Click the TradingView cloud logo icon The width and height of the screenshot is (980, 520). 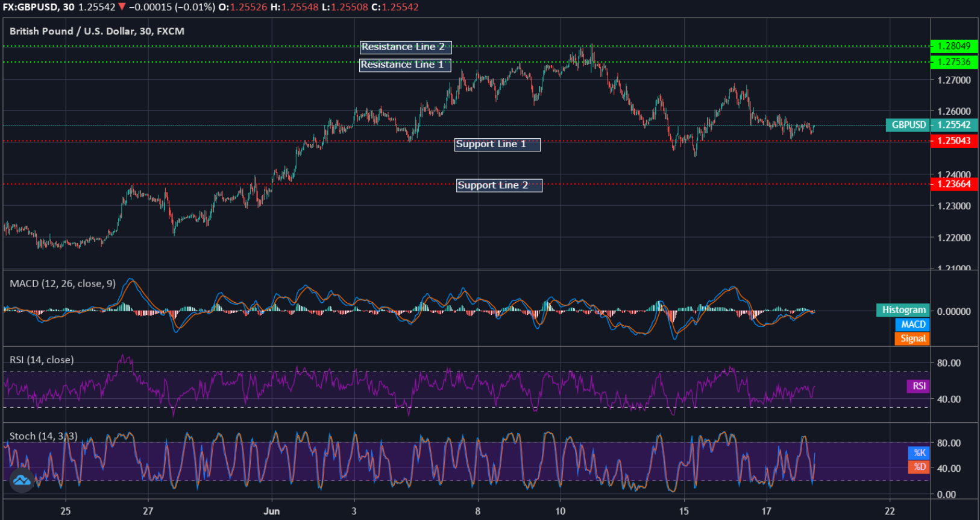(x=22, y=480)
